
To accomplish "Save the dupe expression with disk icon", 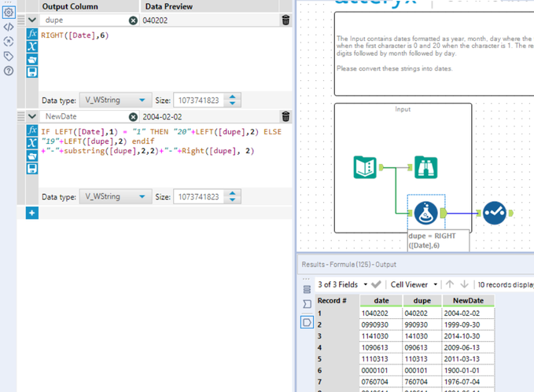I will 32,72.
